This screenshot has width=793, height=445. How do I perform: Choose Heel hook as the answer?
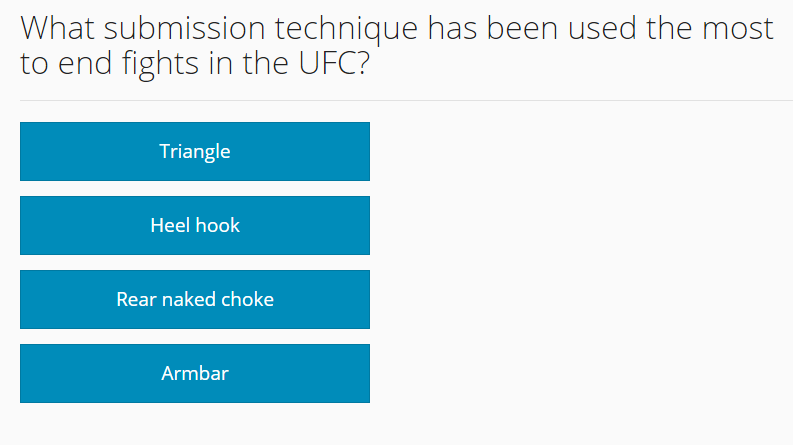point(195,226)
